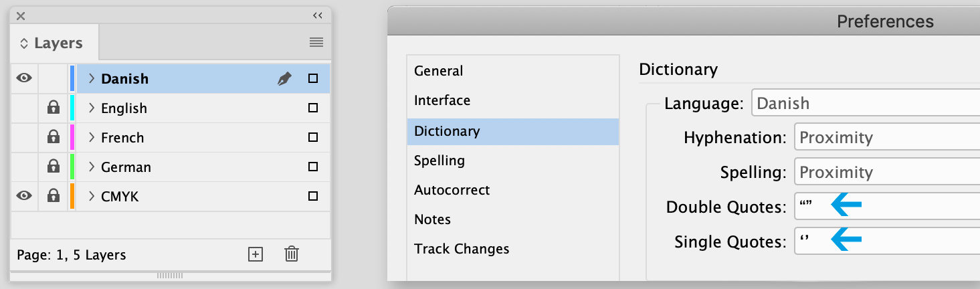
Task: Click the selection square on German layer
Action: click(312, 167)
